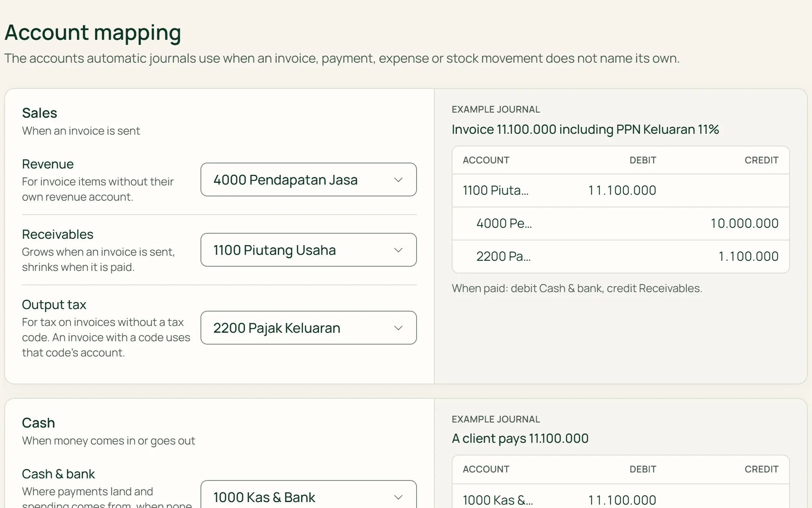Screen dimensions: 812x508
Task: Click the Cash & bank field label
Action: pyautogui.click(x=58, y=474)
